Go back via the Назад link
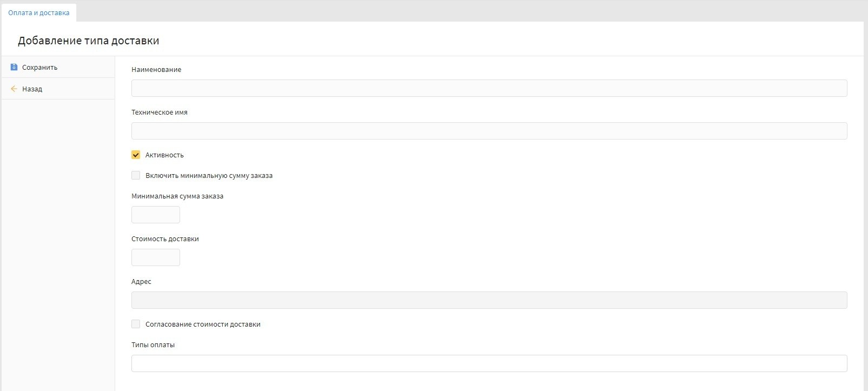The width and height of the screenshot is (868, 391). coord(32,89)
